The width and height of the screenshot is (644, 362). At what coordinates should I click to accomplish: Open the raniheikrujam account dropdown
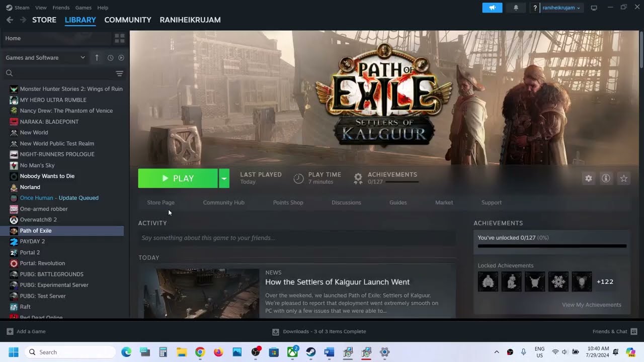561,8
